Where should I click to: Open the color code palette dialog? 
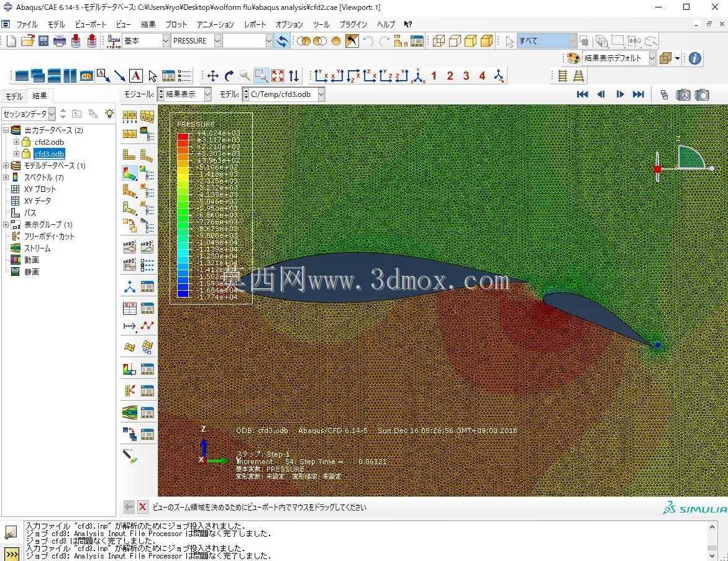[574, 58]
